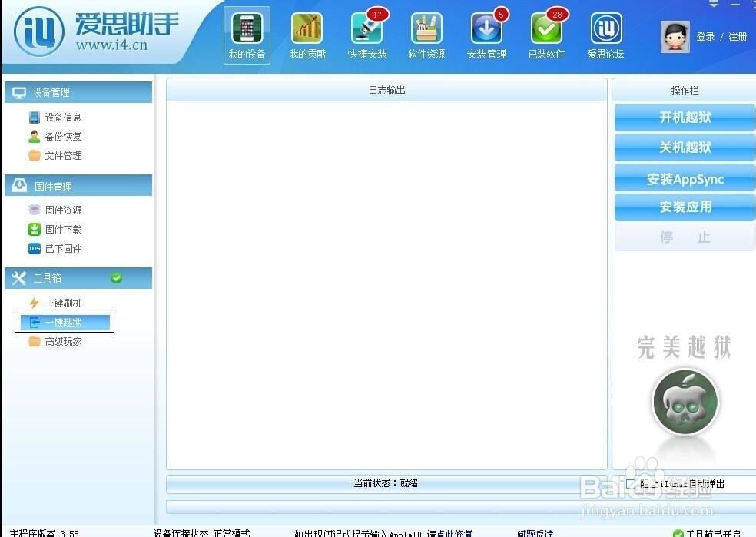Click the 问题反馈 link
Viewport: 756px width, 537px height.
pos(535,533)
